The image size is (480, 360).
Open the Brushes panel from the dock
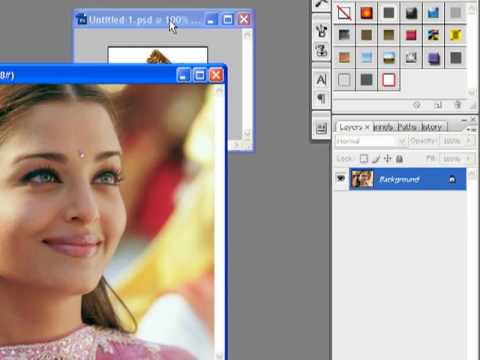321,31
